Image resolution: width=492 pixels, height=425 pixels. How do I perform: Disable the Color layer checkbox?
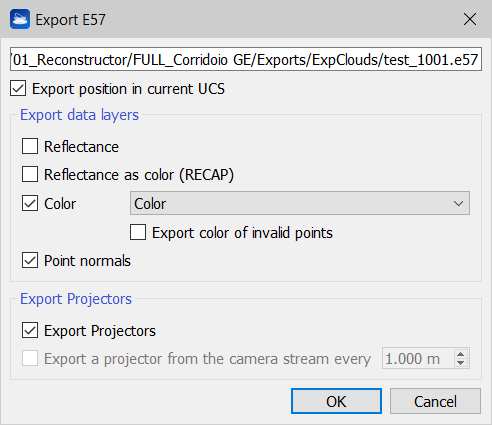pos(30,203)
